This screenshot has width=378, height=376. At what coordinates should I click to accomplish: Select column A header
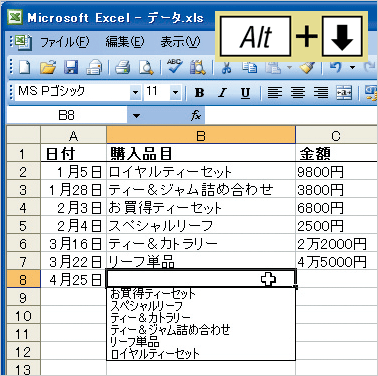point(73,135)
